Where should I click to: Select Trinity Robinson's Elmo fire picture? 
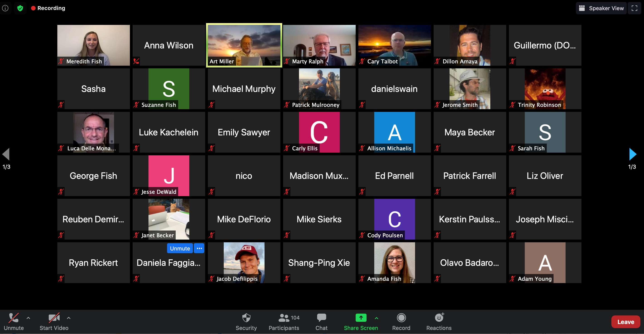(x=545, y=89)
